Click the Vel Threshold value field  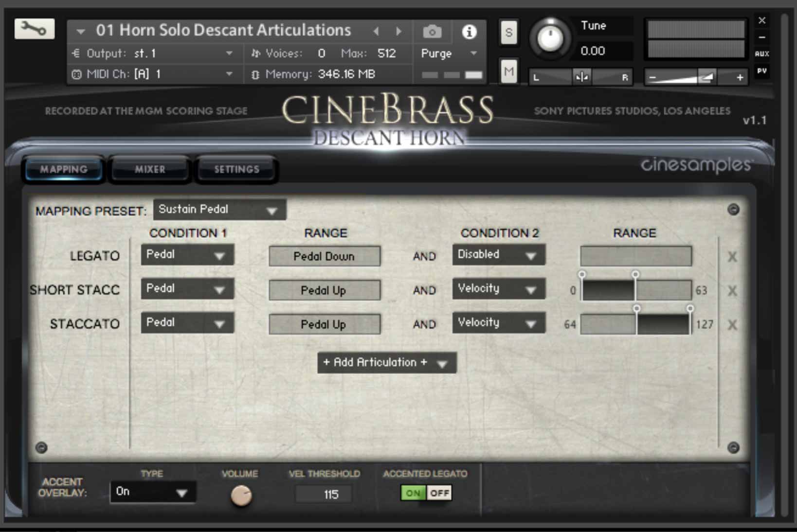click(x=323, y=494)
